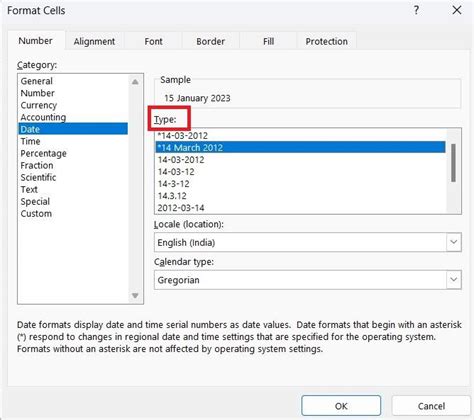474x420 pixels.
Task: Click OK to apply format
Action: point(341,406)
